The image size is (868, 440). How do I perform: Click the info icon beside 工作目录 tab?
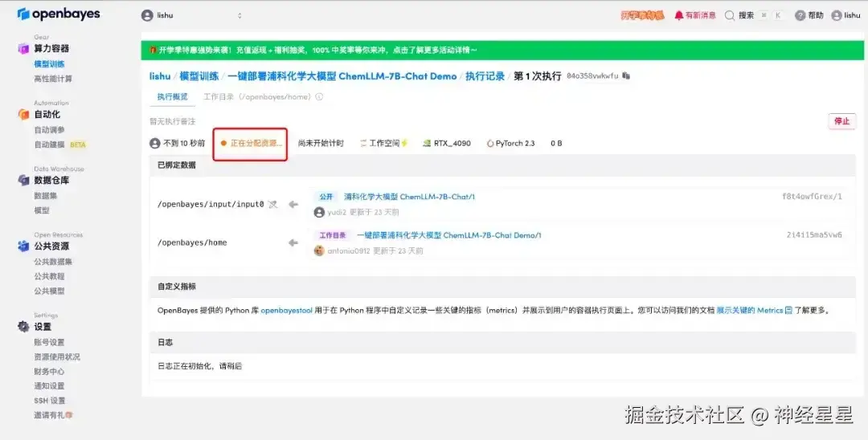pos(319,96)
